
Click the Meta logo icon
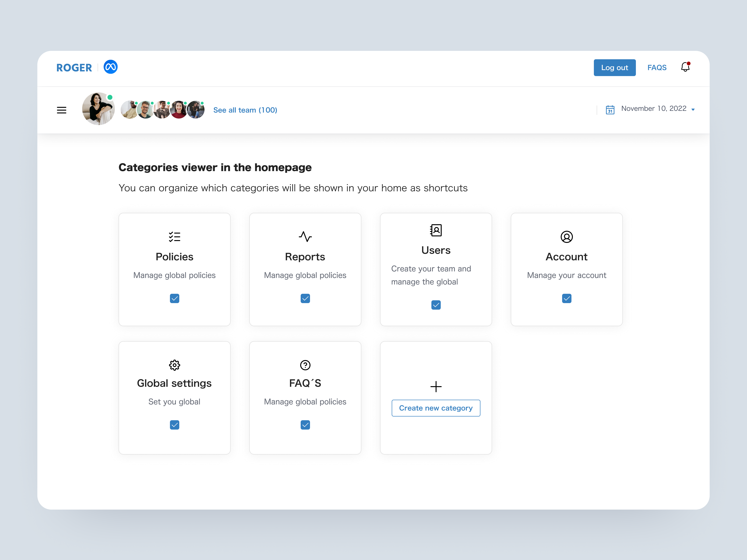click(110, 67)
